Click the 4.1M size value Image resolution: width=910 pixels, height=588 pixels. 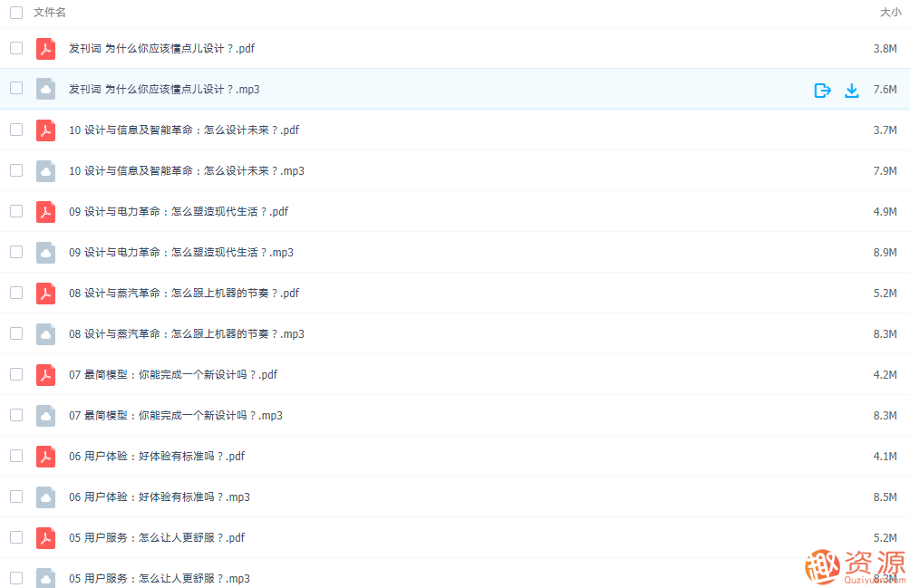885,457
